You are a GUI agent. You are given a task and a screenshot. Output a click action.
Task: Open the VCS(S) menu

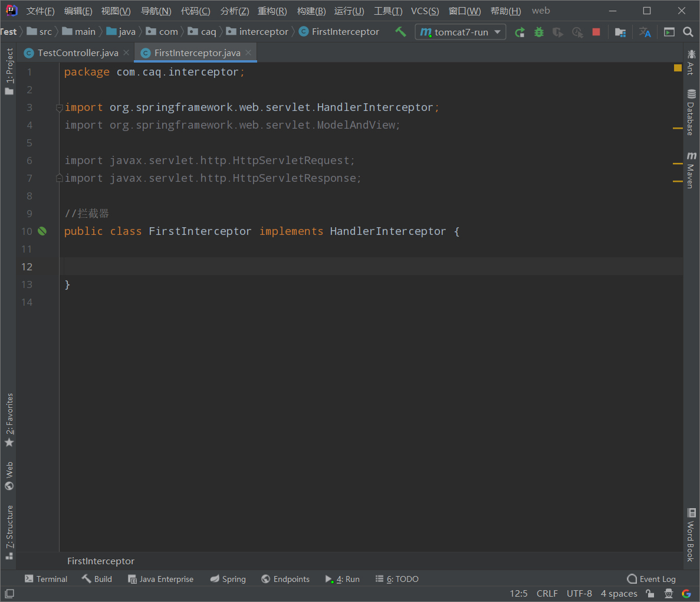[425, 11]
